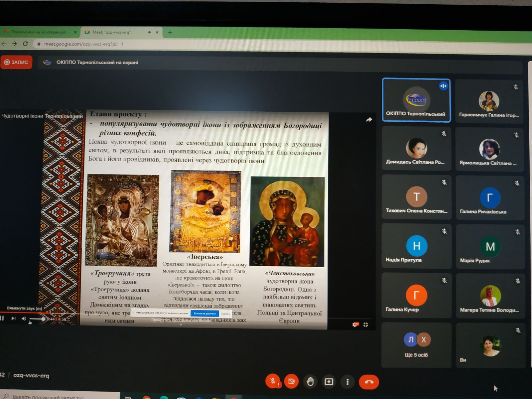This screenshot has width=532, height=399.
Task: Click the blue button in screen-sharing notice
Action: (x=204, y=313)
